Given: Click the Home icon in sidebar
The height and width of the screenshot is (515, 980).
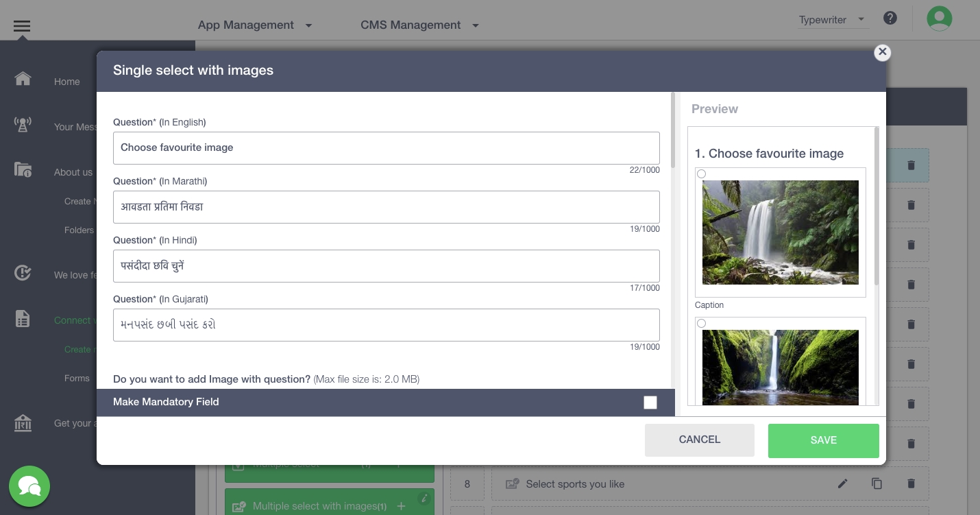Looking at the screenshot, I should tap(23, 79).
